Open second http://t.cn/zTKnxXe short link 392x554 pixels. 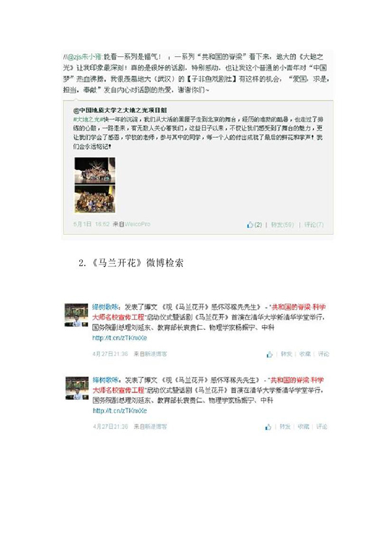pyautogui.click(x=120, y=410)
